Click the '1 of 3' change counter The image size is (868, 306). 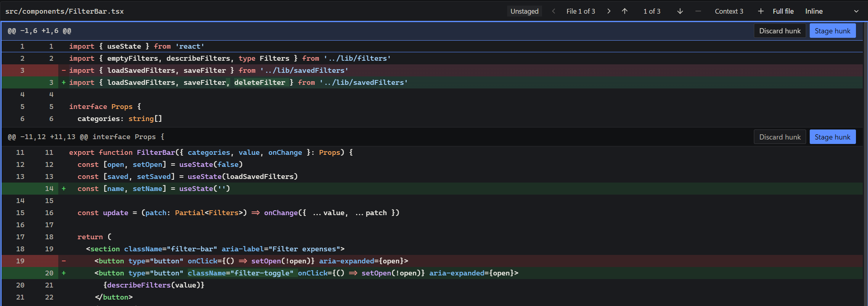coord(652,11)
